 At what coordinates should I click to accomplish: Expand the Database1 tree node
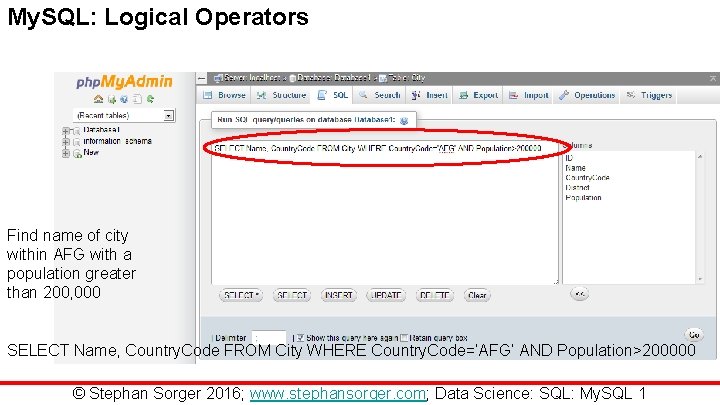pyautogui.click(x=66, y=131)
